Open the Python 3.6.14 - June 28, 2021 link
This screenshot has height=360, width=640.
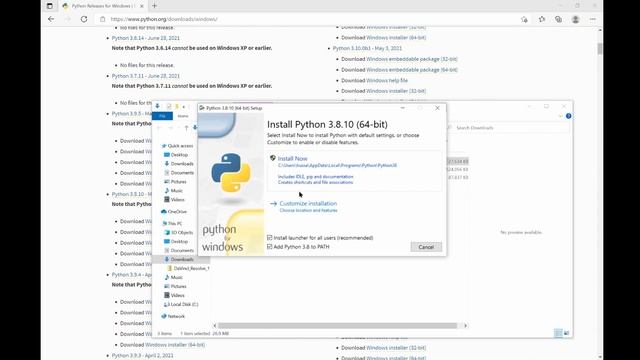146,38
